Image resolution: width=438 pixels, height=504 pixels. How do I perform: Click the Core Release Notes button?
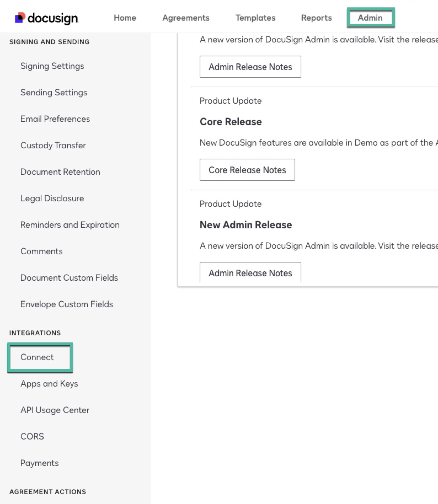[247, 170]
